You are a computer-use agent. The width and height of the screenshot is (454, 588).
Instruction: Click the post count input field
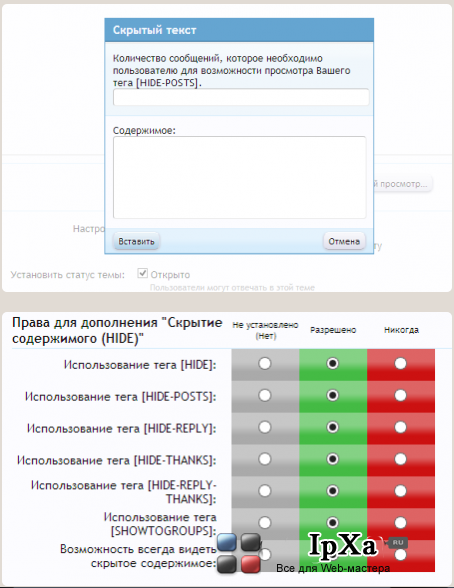[x=241, y=98]
